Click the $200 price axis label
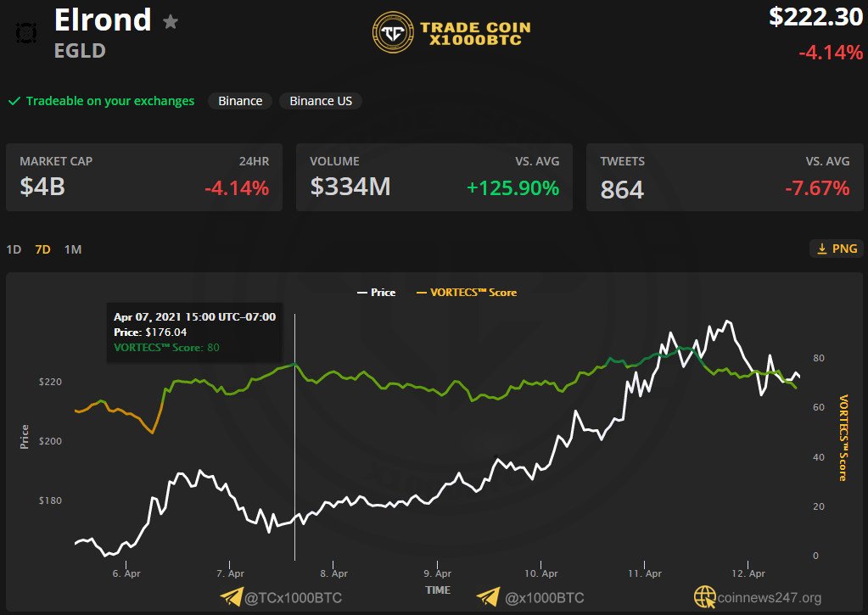This screenshot has width=868, height=615. pos(50,441)
